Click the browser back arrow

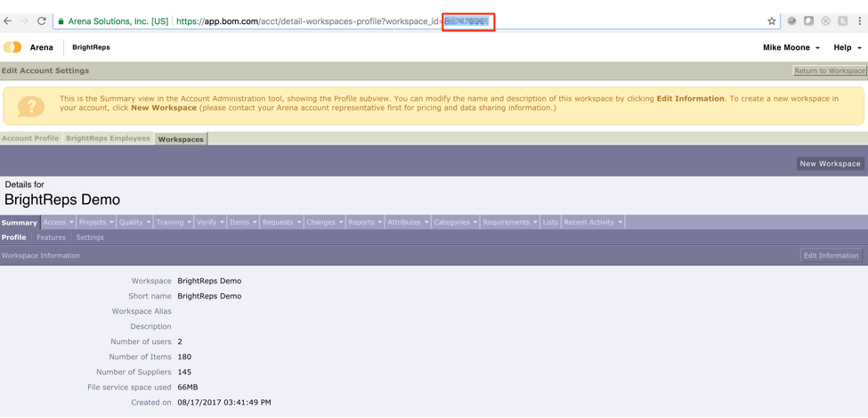(7, 21)
